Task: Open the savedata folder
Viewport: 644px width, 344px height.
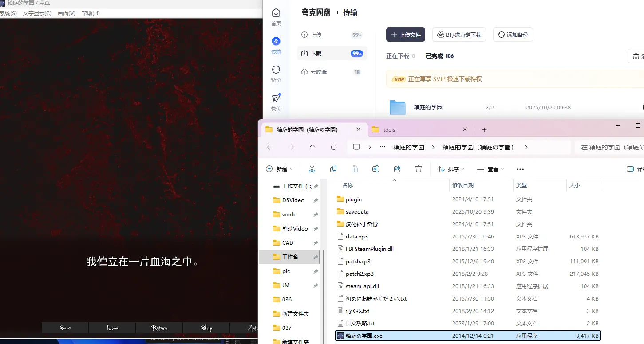Action: pos(357,211)
